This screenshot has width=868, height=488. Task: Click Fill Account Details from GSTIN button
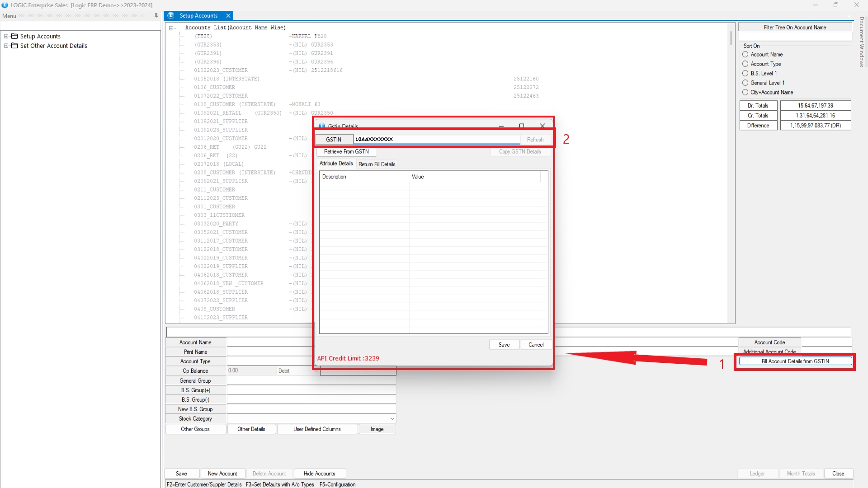pos(795,361)
